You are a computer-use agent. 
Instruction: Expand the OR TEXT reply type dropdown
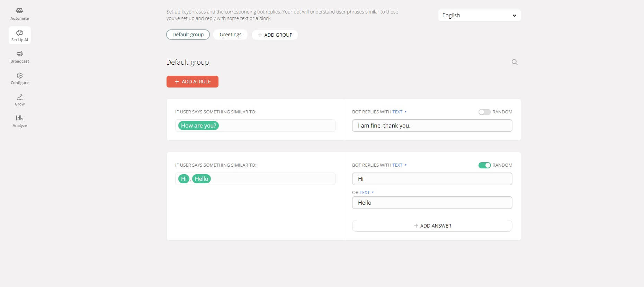click(x=366, y=193)
